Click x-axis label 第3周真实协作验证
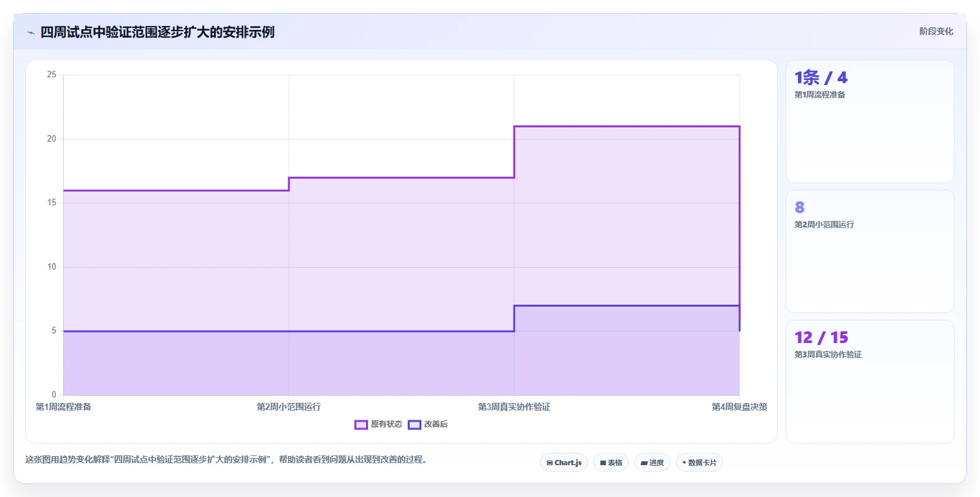Screen dimensions: 980x497 coord(514,407)
